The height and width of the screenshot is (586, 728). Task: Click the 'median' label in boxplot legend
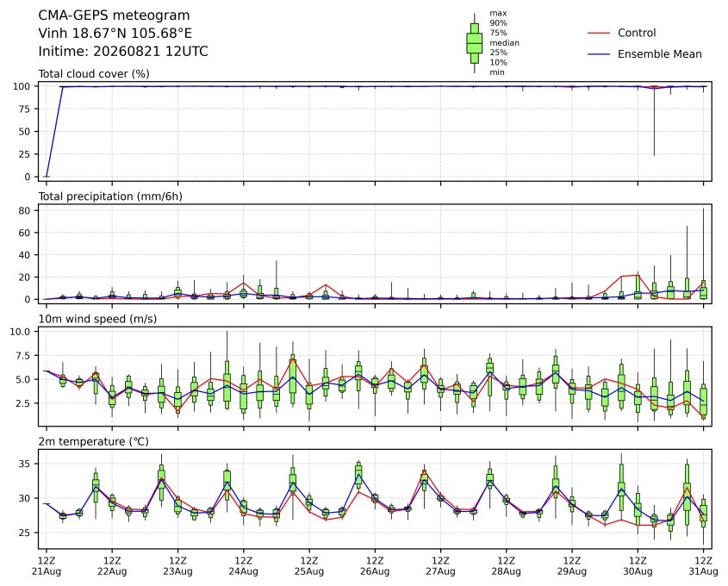(504, 43)
